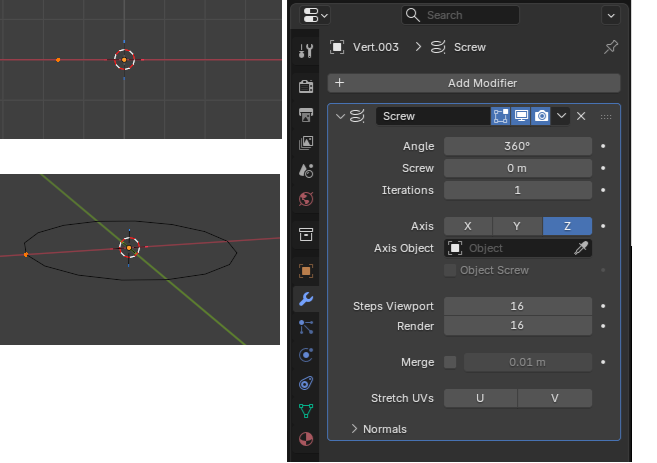Image resolution: width=657 pixels, height=463 pixels.
Task: Open the Render properties tab
Action: coord(307,87)
